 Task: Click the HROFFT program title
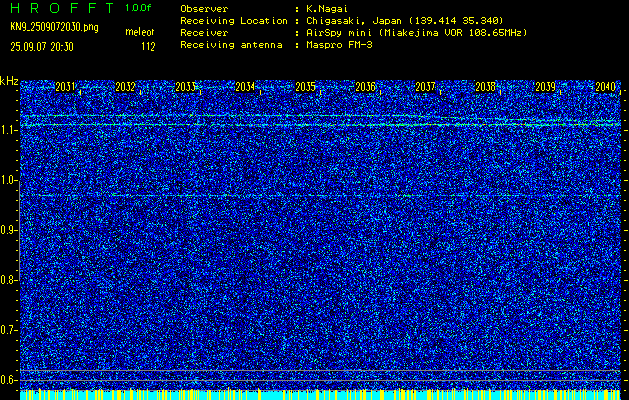pos(62,8)
